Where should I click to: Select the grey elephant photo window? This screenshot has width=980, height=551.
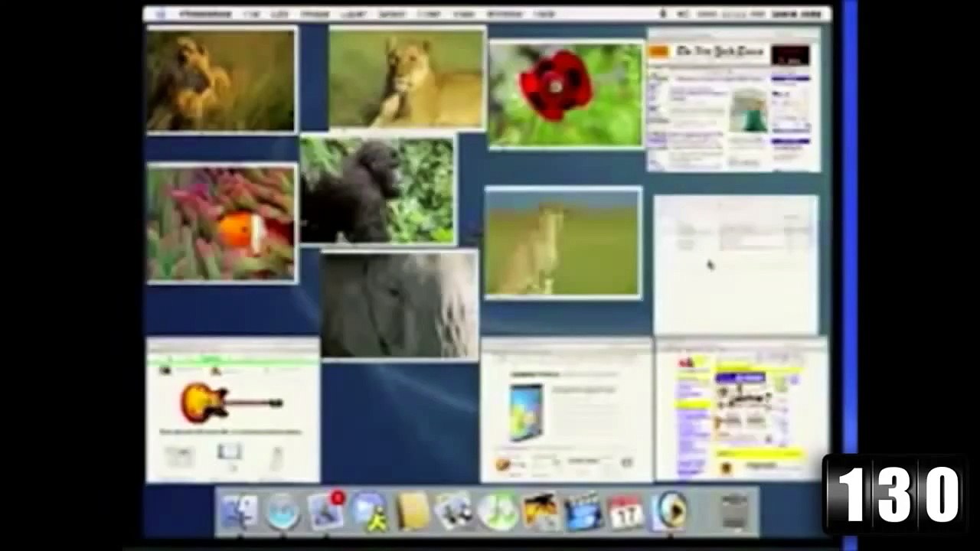click(x=399, y=305)
